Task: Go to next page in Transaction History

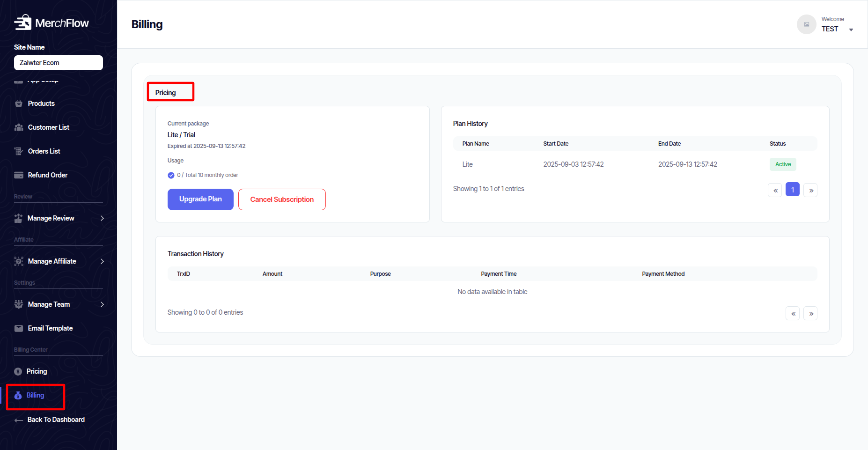Action: (810, 313)
